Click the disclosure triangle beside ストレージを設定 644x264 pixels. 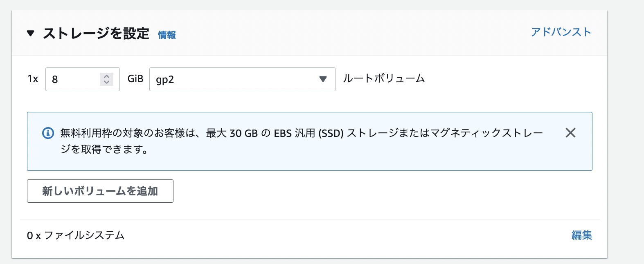click(x=30, y=33)
